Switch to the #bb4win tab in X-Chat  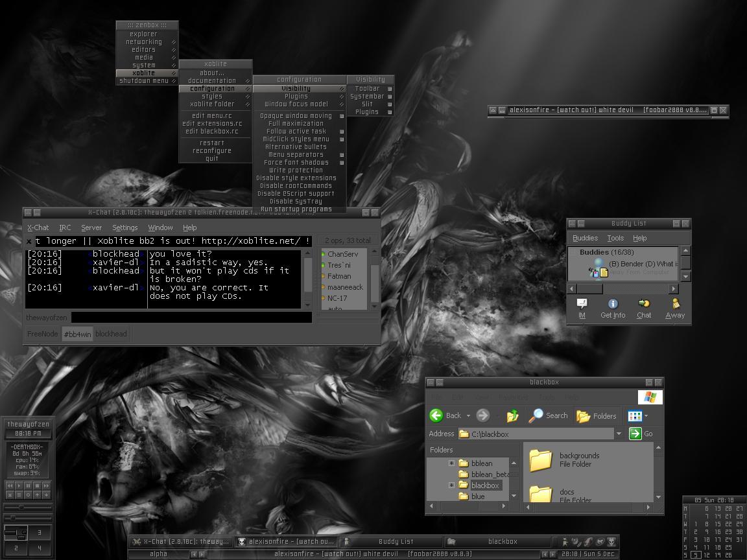(78, 334)
